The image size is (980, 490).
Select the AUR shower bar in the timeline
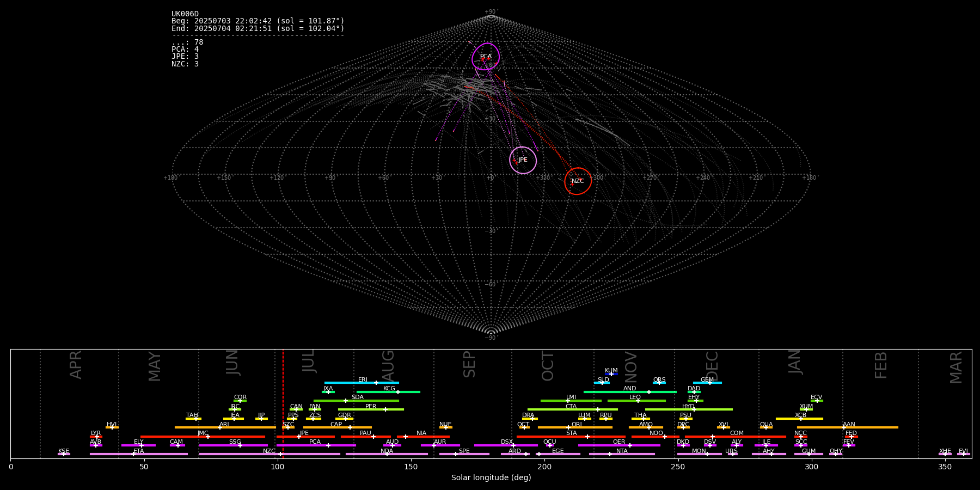point(440,445)
